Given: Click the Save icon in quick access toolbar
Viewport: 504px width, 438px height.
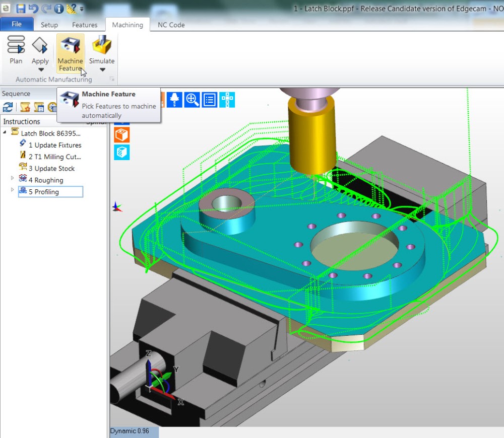Looking at the screenshot, I should coord(21,9).
